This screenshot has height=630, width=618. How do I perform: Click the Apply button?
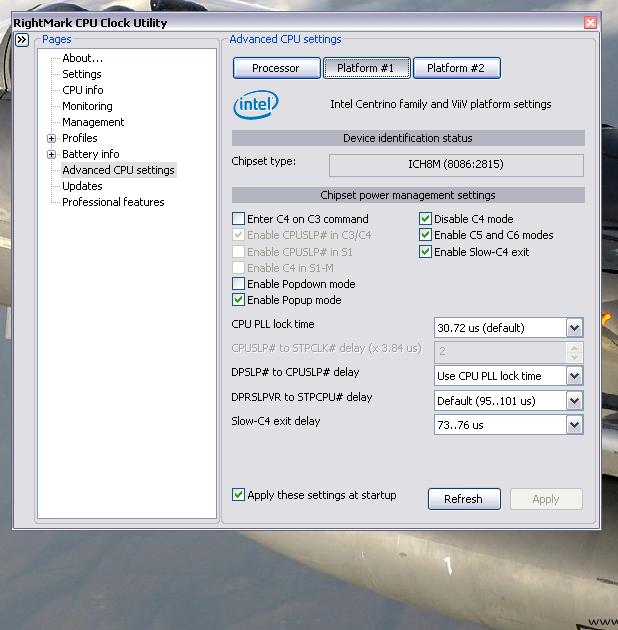pyautogui.click(x=546, y=499)
